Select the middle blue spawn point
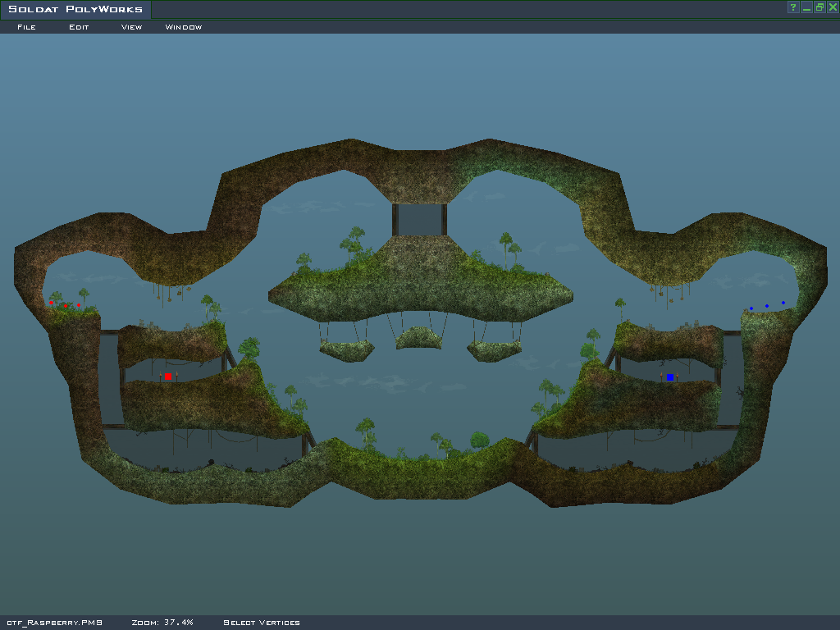The height and width of the screenshot is (630, 840). 767,306
